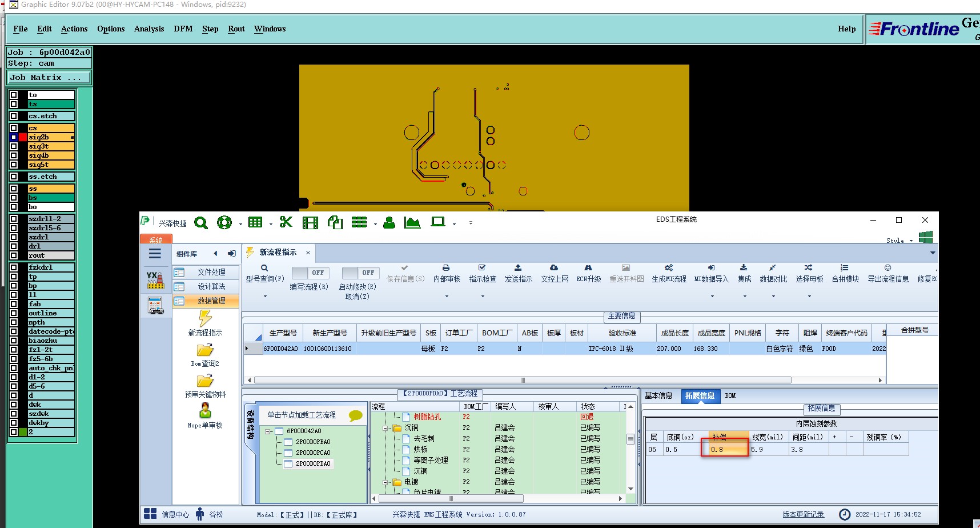The image size is (980, 528).
Task: Open Bom查询2 folder shortcut
Action: 205,355
